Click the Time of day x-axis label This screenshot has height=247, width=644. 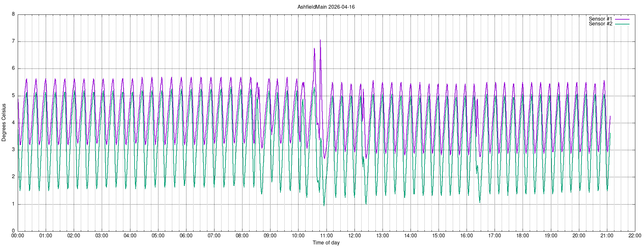(x=326, y=243)
